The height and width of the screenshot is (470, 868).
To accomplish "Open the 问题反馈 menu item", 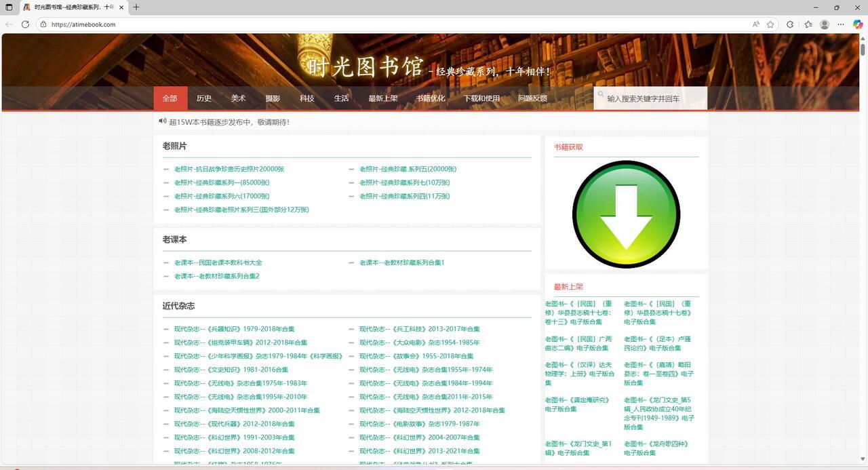I will tap(532, 98).
